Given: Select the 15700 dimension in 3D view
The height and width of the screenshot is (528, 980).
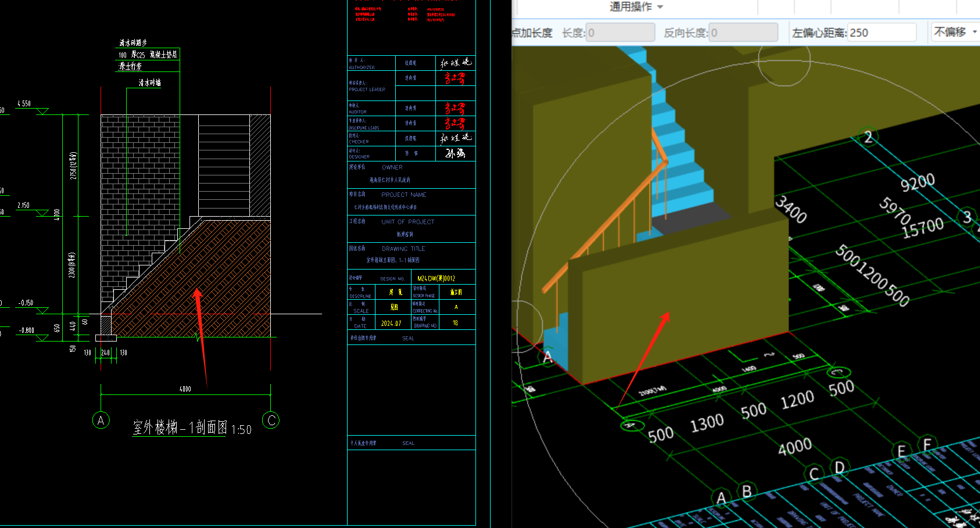Looking at the screenshot, I should tap(923, 227).
